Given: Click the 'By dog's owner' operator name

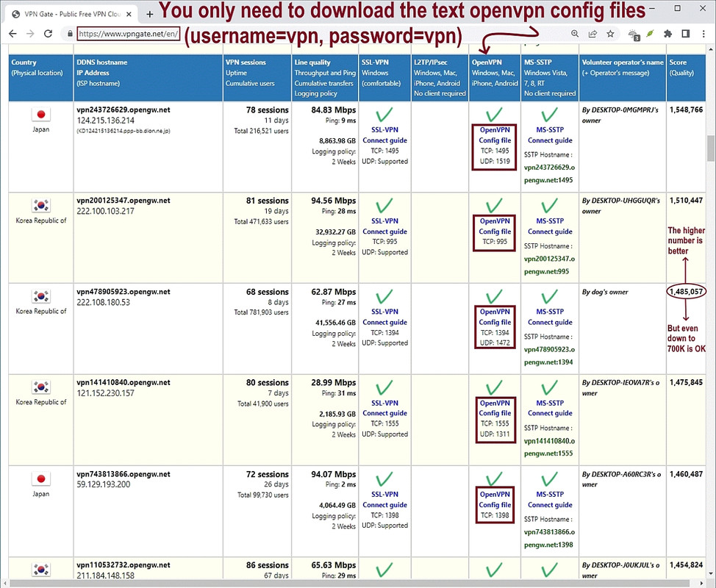Looking at the screenshot, I should tap(605, 292).
